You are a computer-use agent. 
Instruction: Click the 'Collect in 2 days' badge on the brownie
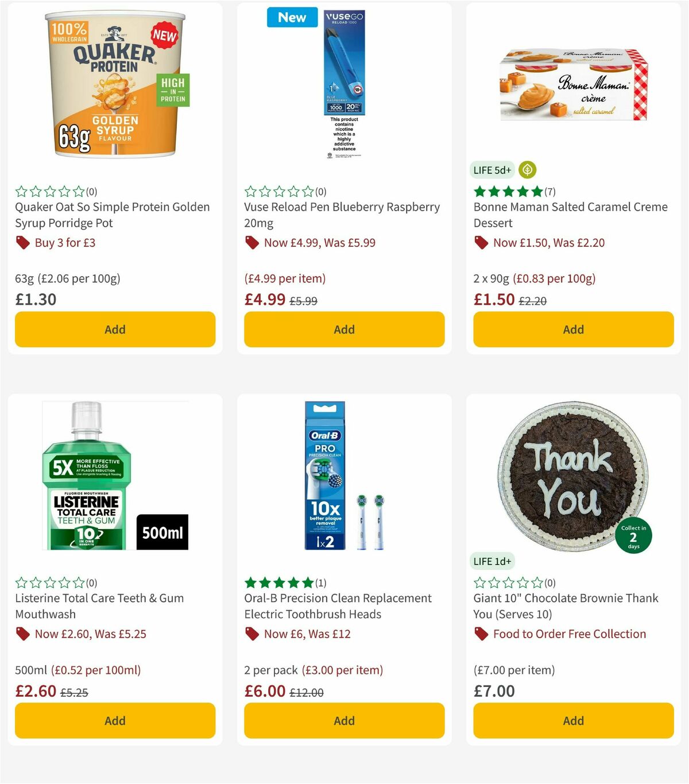coord(633,534)
